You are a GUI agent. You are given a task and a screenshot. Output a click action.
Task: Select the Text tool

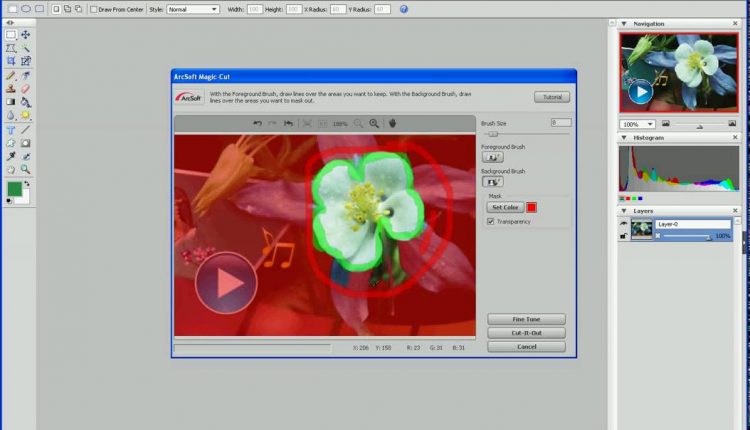(x=11, y=130)
